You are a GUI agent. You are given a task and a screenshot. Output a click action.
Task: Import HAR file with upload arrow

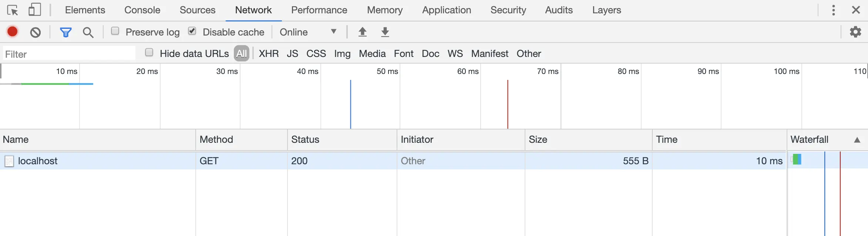coord(363,32)
